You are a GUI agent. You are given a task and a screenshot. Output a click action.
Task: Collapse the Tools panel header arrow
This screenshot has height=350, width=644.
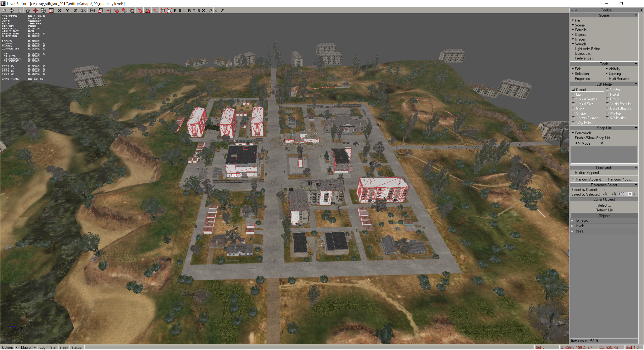(x=636, y=64)
